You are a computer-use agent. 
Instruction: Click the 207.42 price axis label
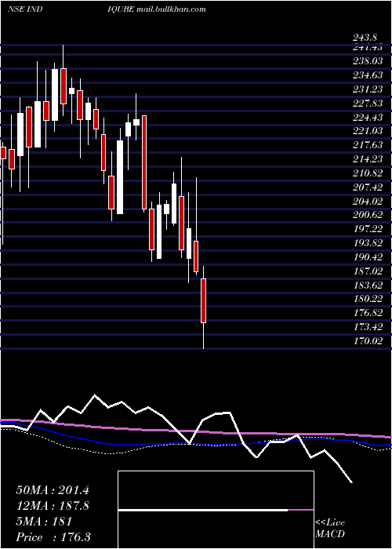367,187
